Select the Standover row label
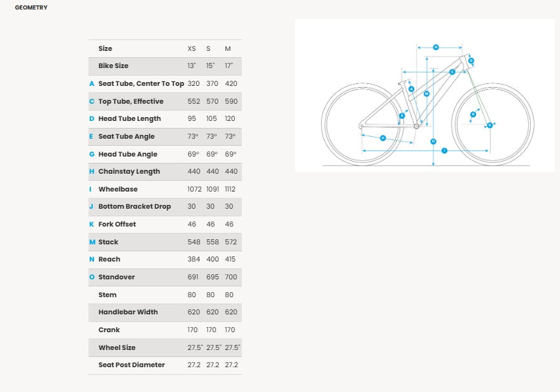Image resolution: width=560 pixels, height=392 pixels. 116,277
